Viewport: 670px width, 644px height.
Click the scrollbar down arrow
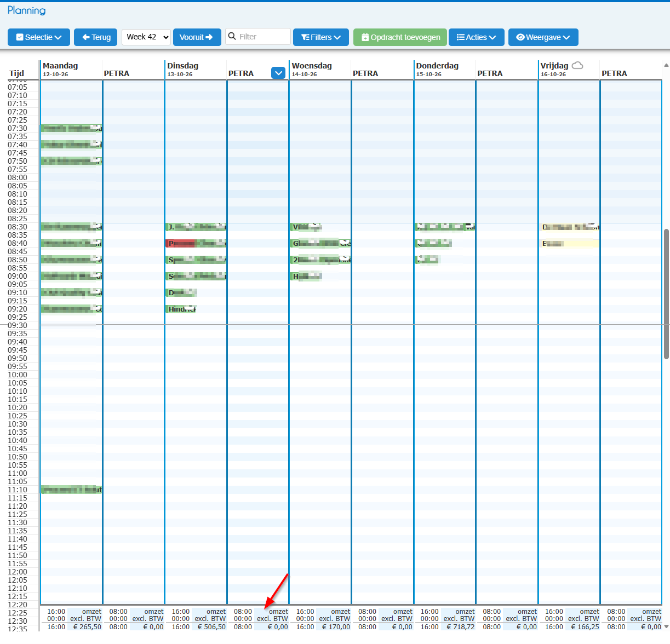(x=666, y=626)
